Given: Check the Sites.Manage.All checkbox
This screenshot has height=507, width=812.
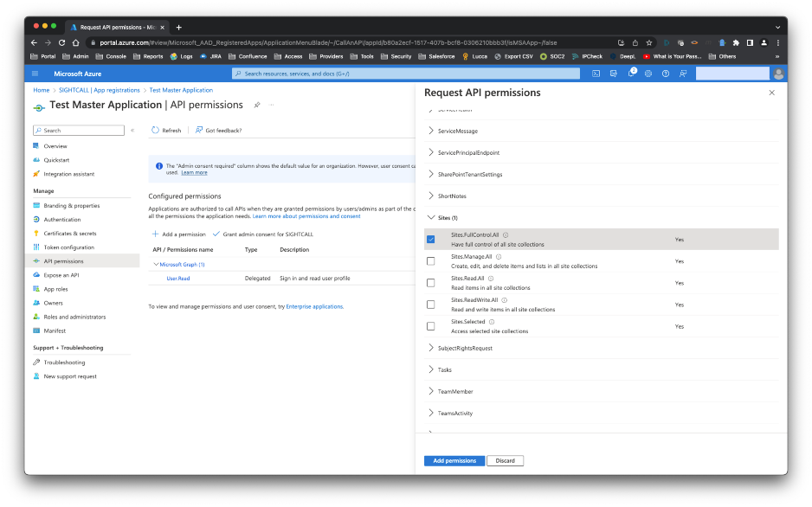Looking at the screenshot, I should tap(431, 261).
